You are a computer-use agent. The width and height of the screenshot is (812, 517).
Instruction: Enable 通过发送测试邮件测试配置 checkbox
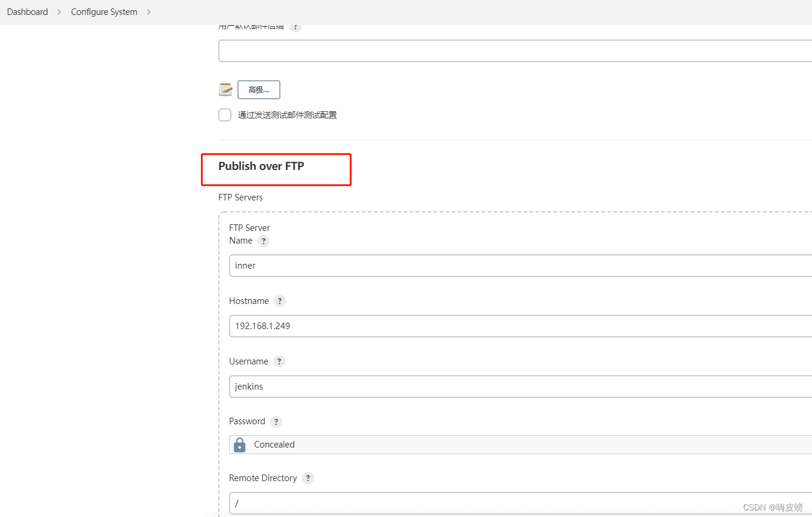click(x=224, y=114)
